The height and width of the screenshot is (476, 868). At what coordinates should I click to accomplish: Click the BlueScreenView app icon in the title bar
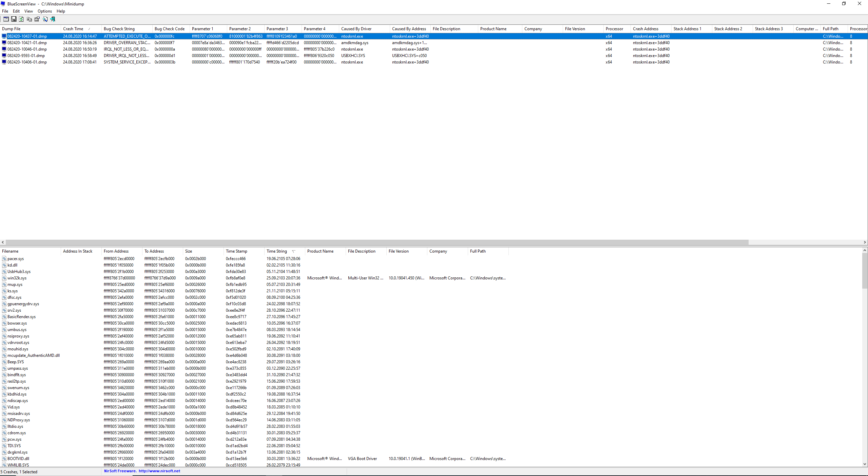(3, 4)
